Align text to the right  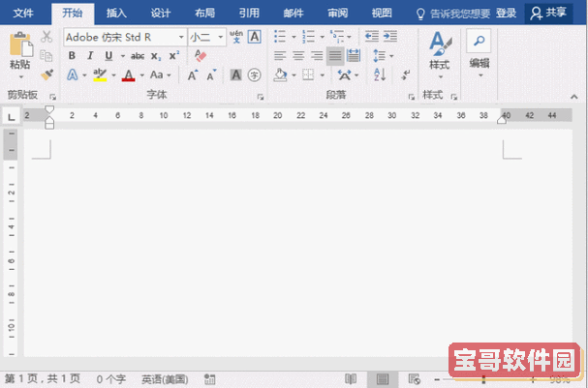click(317, 56)
